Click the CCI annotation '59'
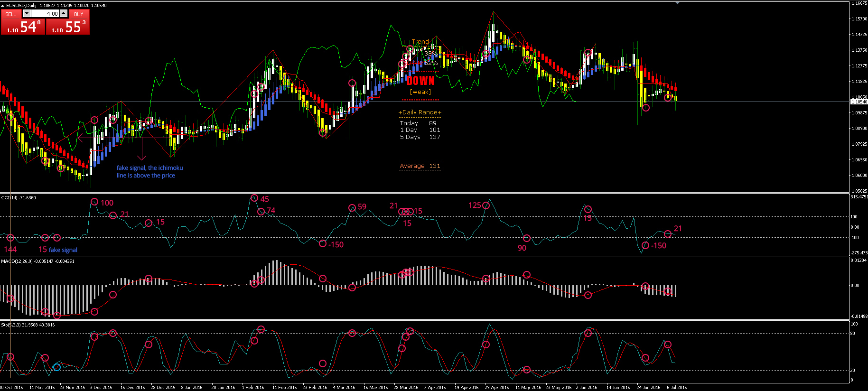The image size is (868, 391). pos(362,207)
